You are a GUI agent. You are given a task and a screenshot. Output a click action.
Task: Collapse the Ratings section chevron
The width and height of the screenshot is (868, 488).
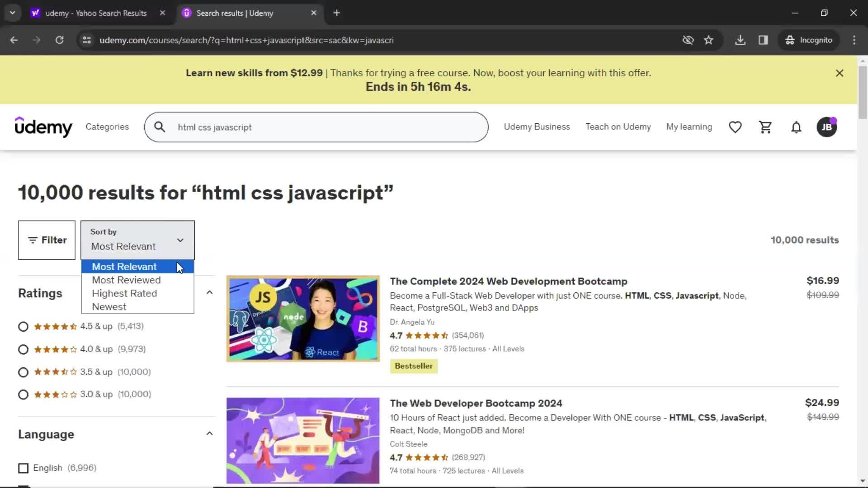209,293
